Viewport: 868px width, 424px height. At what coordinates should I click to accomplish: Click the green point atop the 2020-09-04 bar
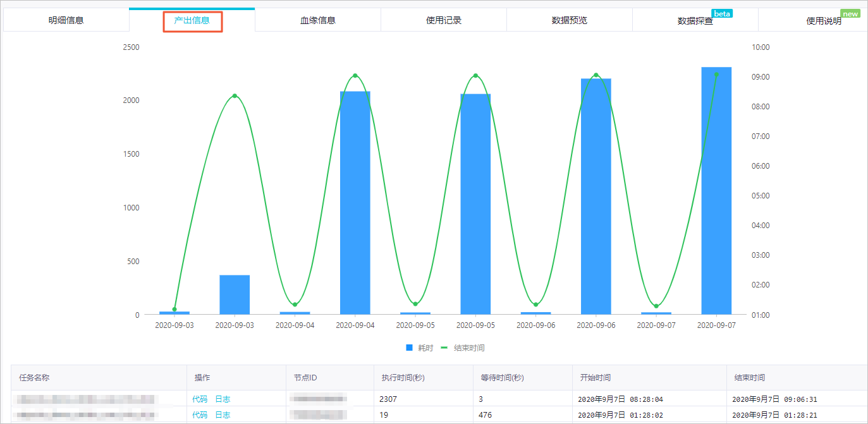pyautogui.click(x=355, y=76)
